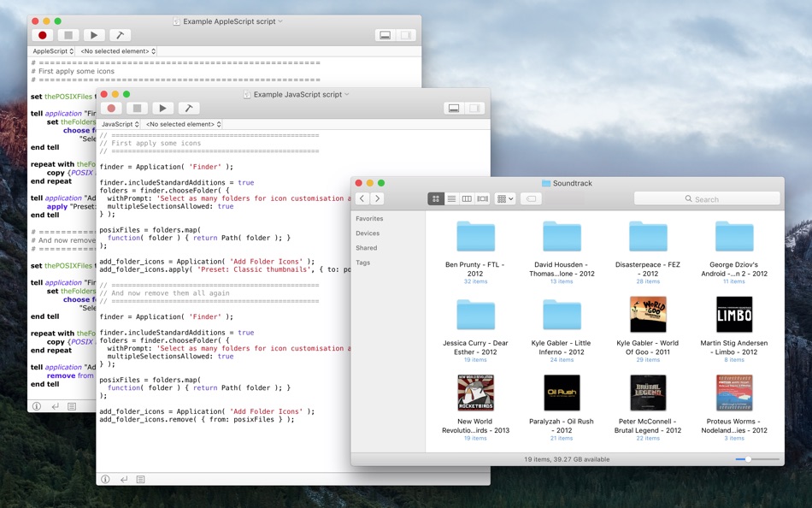The image size is (812, 508).
Task: Select Brutal Legend album folder thumbnail
Action: 648,393
